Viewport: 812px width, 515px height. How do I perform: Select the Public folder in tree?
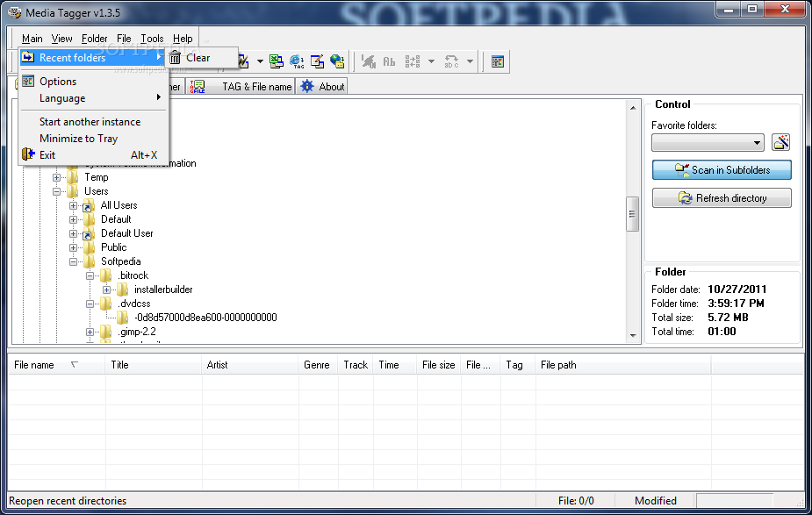tap(113, 247)
